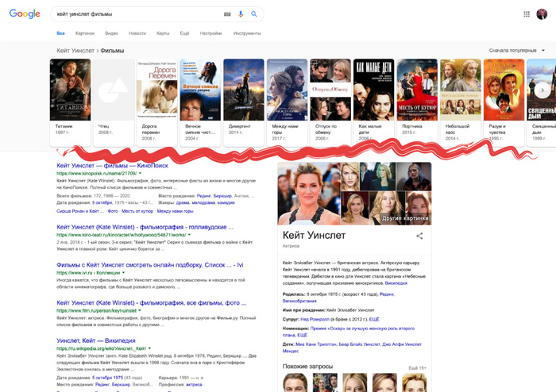Open Титаник movie card
This screenshot has height=392, width=556.
tap(70, 102)
